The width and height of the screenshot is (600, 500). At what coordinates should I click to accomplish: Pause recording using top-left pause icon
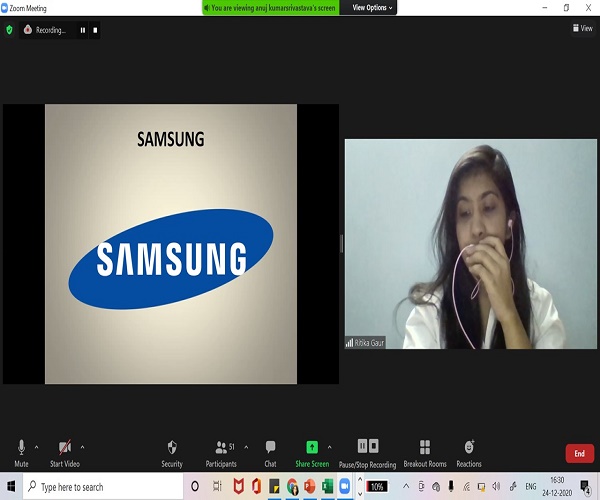pos(83,30)
